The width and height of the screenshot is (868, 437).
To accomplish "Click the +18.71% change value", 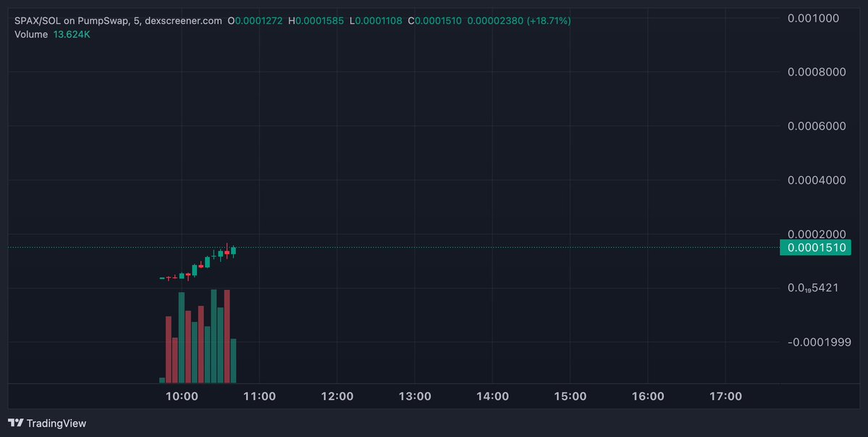I will (x=549, y=21).
